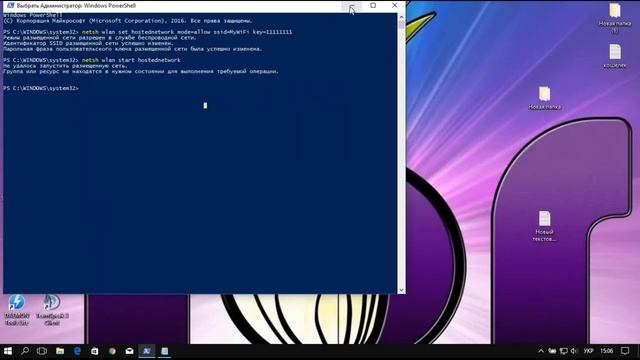Click the empty 'PS C:\WINDOWS\system32>' prompt
This screenshot has width=640, height=360.
click(x=41, y=88)
